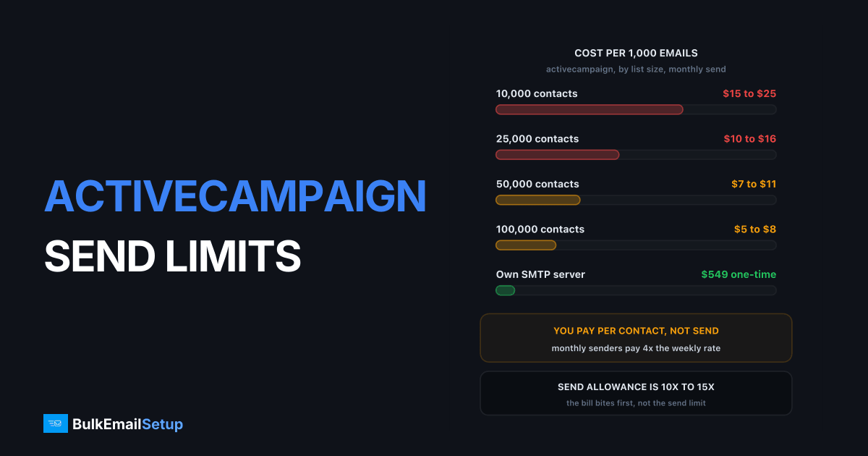This screenshot has width=868, height=456.
Task: Select the $15 to $25 price label
Action: pyautogui.click(x=749, y=93)
